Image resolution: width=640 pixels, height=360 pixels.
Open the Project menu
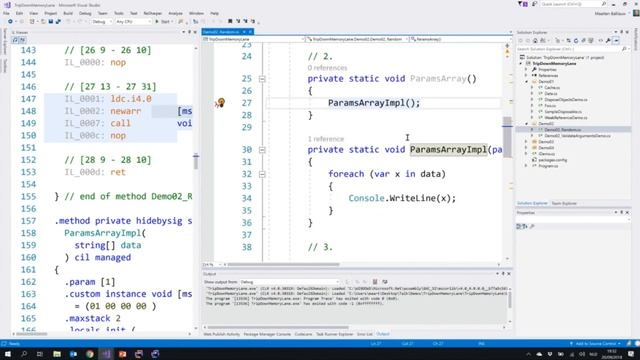(51, 13)
